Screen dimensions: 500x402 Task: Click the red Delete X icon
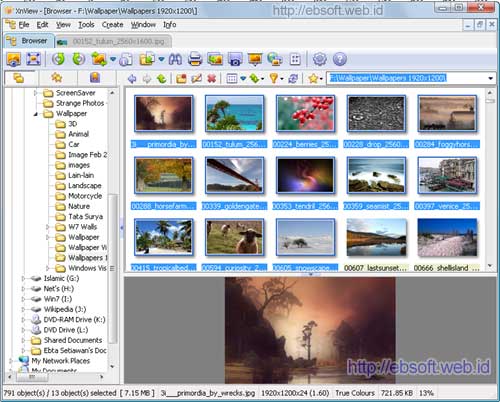211,79
